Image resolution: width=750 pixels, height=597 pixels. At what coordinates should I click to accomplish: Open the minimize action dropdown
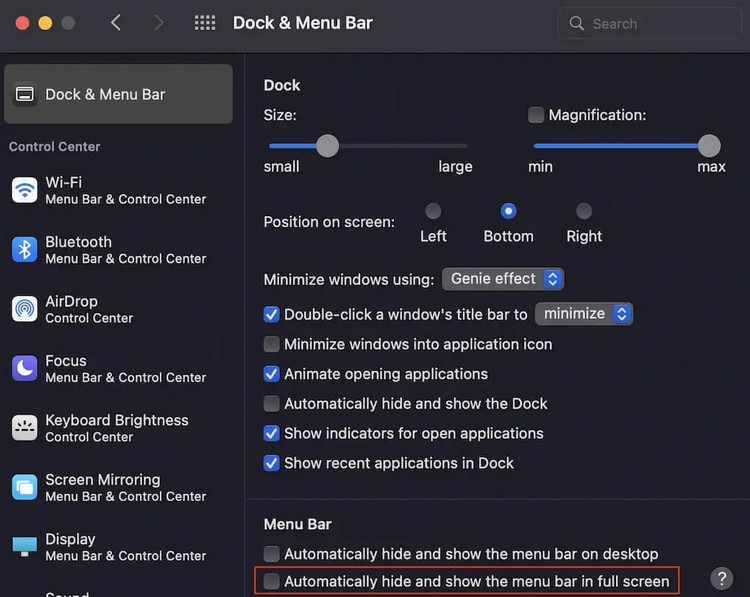584,314
